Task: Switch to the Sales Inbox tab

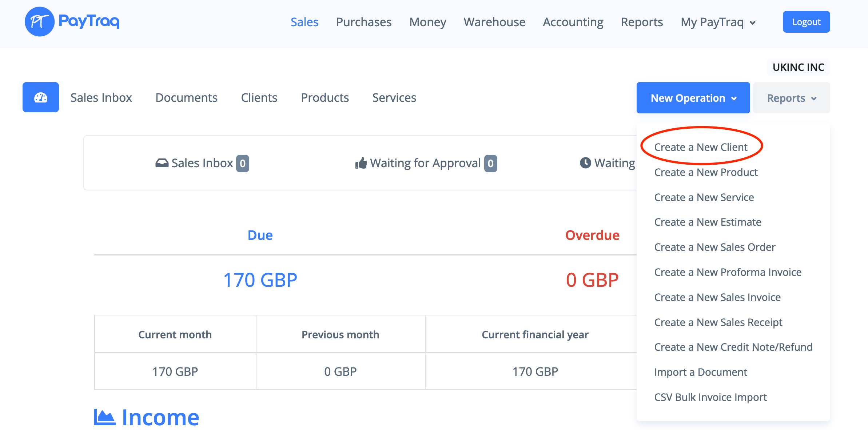Action: pos(101,97)
